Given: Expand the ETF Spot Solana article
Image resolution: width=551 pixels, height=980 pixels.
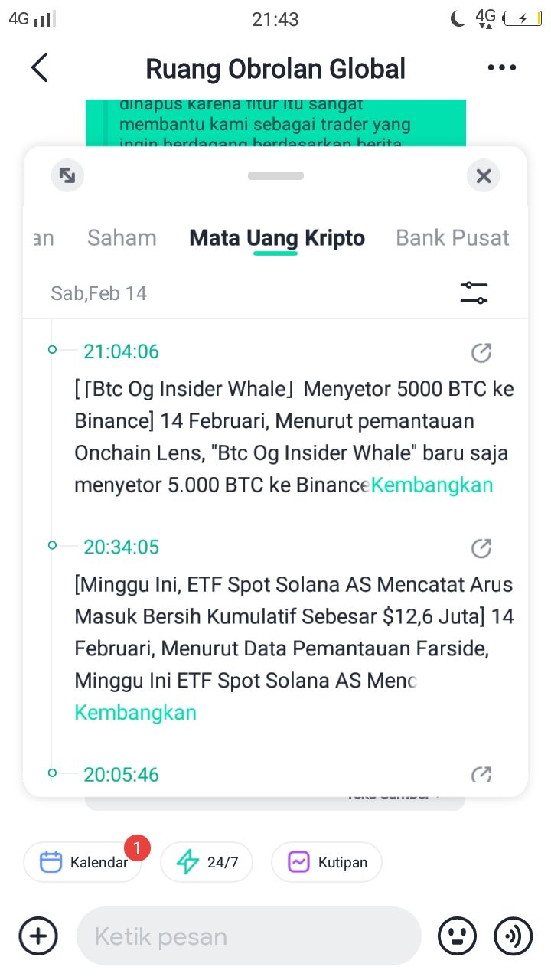Looking at the screenshot, I should [135, 712].
